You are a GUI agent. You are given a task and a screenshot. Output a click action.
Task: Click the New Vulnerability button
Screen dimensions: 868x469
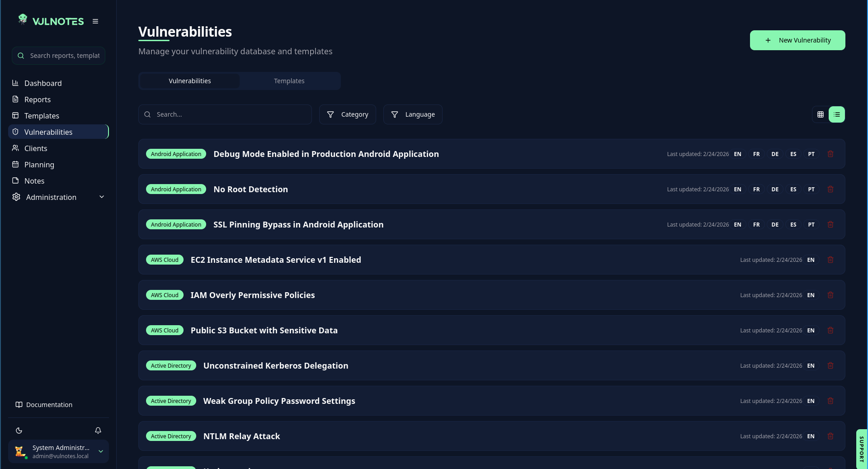pyautogui.click(x=797, y=40)
